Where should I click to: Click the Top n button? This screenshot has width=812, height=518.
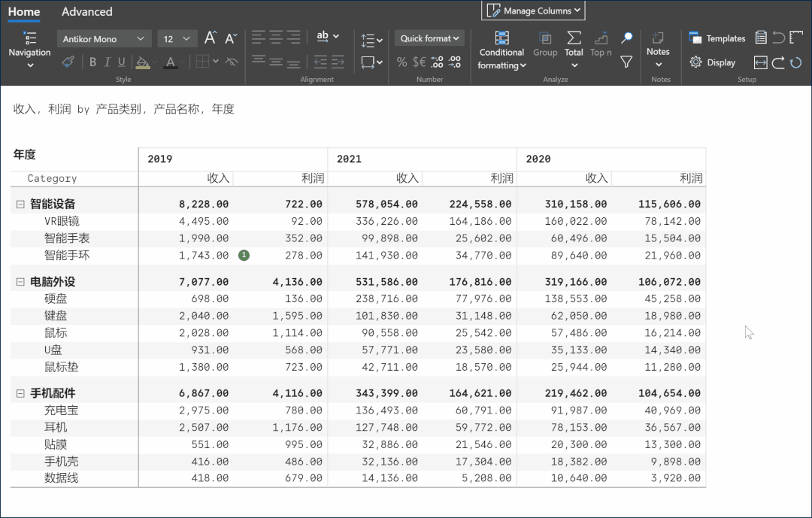pyautogui.click(x=601, y=44)
